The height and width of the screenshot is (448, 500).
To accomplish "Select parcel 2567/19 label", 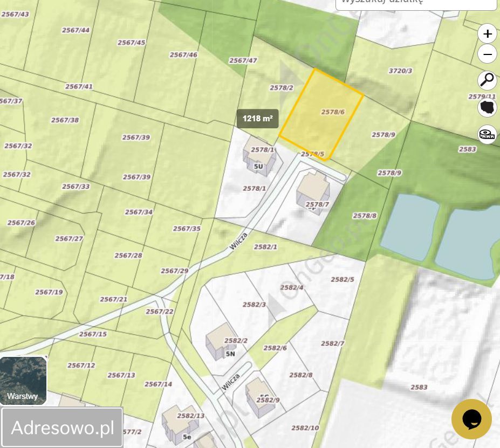I will tap(49, 292).
